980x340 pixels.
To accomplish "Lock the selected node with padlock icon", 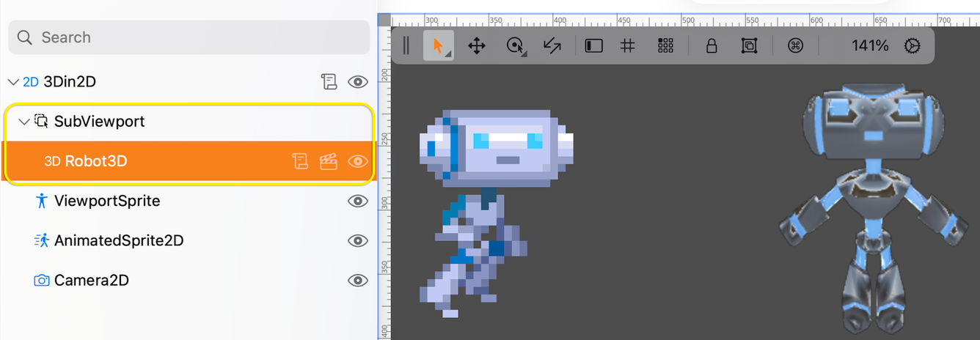I will [711, 46].
